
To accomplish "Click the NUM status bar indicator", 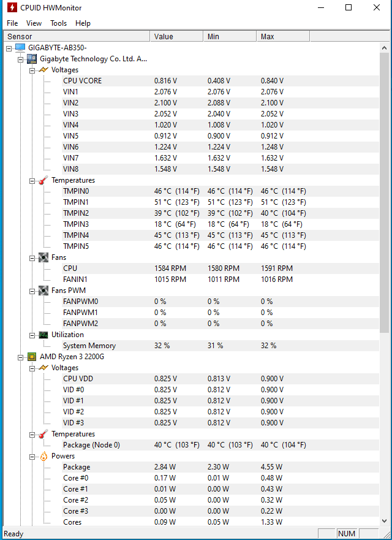I will coord(347,534).
